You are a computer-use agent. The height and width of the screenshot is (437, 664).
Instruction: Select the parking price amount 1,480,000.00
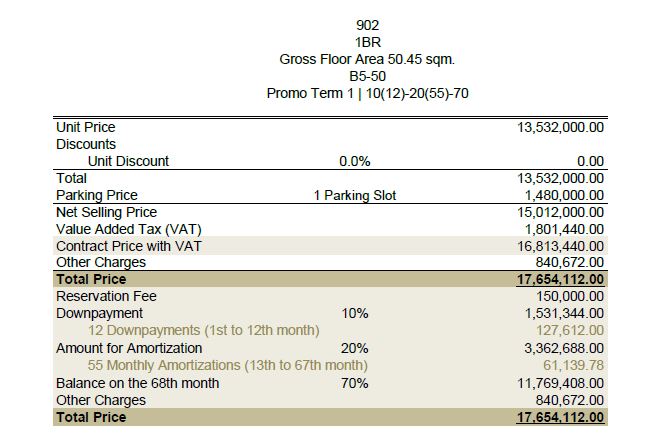pyautogui.click(x=558, y=195)
